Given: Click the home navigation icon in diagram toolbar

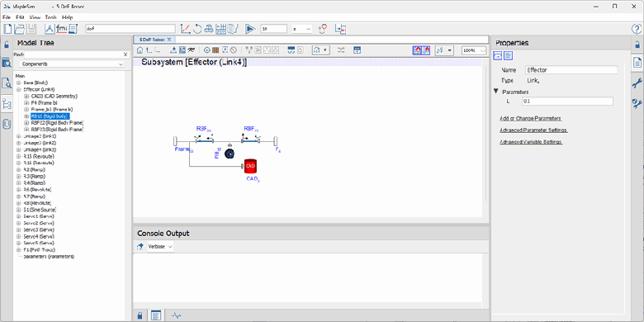Looking at the screenshot, I should point(140,50).
